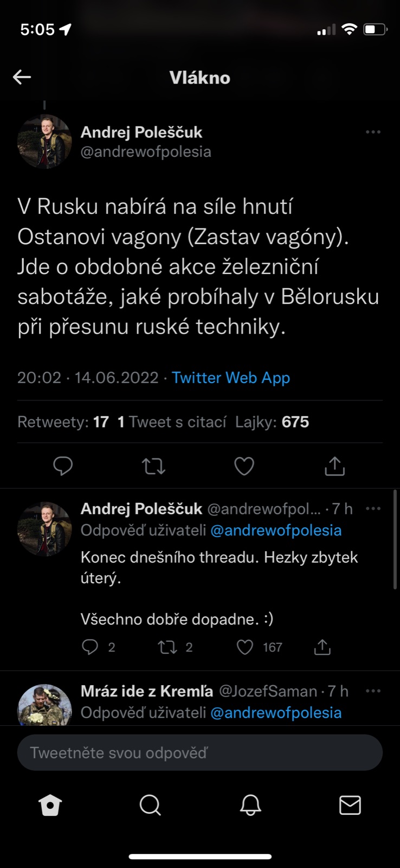
Task: Open more options on the main tweet
Action: point(373,132)
